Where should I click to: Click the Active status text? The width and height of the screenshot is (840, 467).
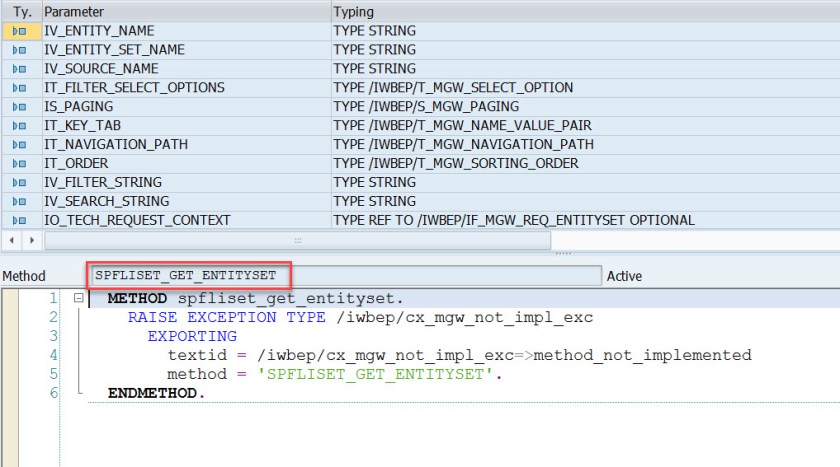click(624, 276)
